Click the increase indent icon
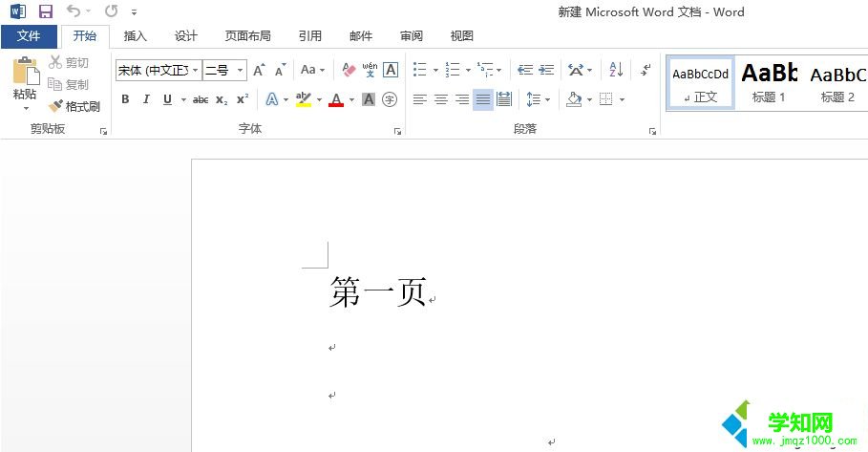This screenshot has width=868, height=452. tap(546, 69)
